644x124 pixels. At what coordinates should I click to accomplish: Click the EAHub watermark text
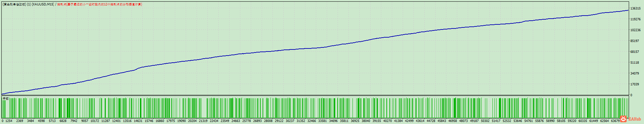pyautogui.click(x=635, y=119)
